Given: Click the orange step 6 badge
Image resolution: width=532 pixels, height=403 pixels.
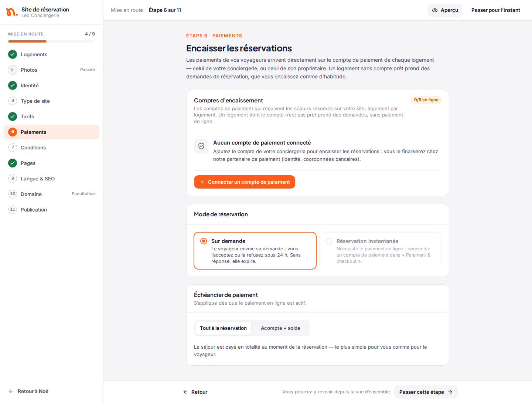Looking at the screenshot, I should [13, 132].
